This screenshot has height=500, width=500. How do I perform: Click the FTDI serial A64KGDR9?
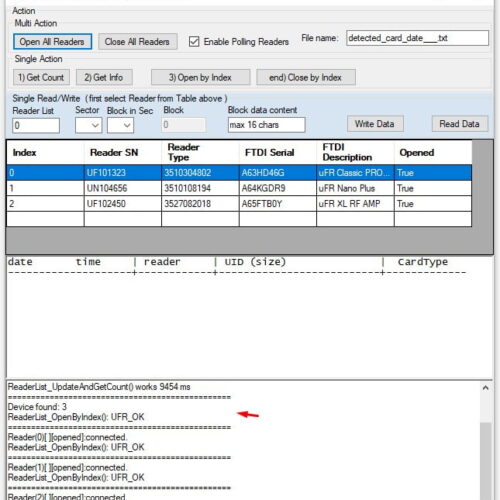[x=278, y=188]
